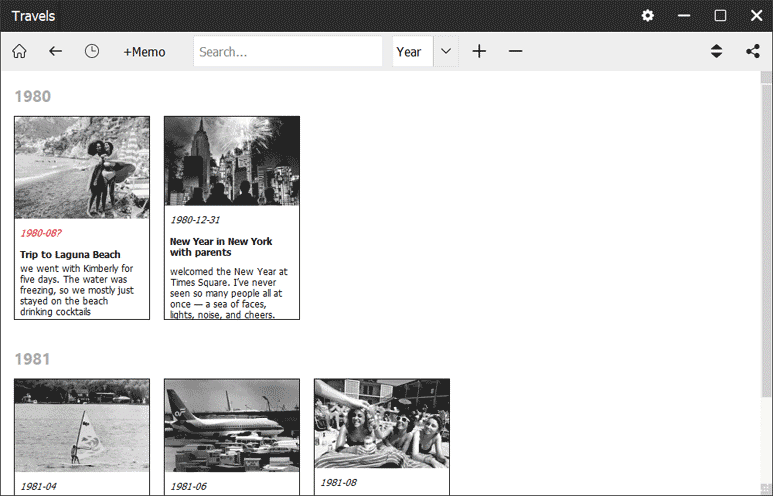Open settings with the gear icon
773x496 pixels.
[x=648, y=15]
